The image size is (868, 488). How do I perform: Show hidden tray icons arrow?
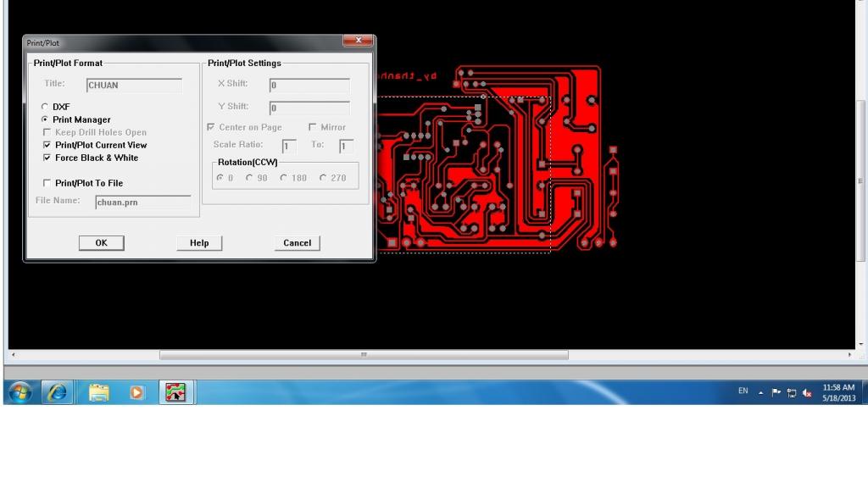tap(760, 393)
